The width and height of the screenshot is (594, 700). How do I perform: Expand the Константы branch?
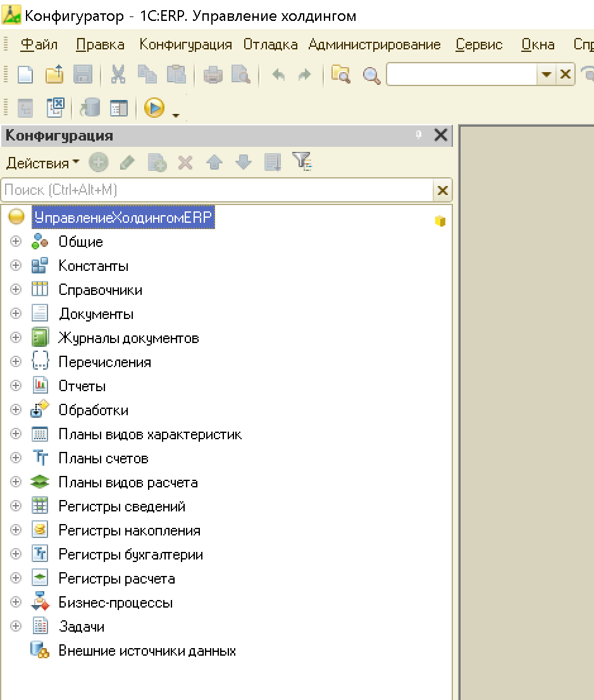point(16,266)
